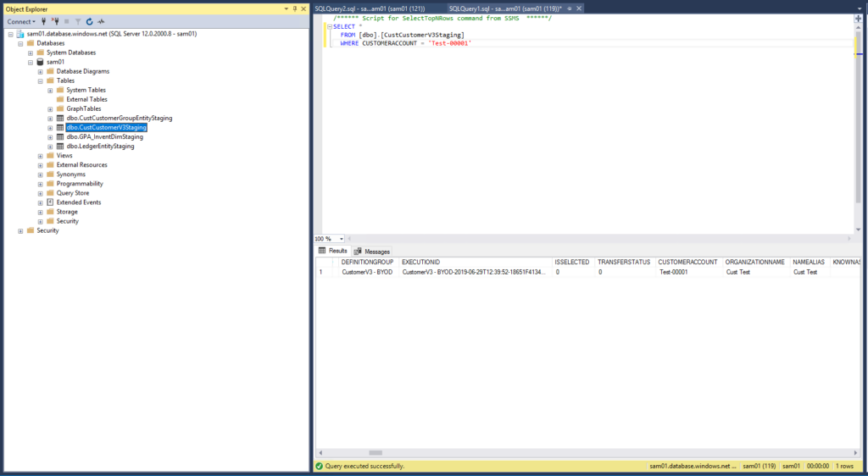
Task: Expand the top-level Security node under the server
Action: 20,231
